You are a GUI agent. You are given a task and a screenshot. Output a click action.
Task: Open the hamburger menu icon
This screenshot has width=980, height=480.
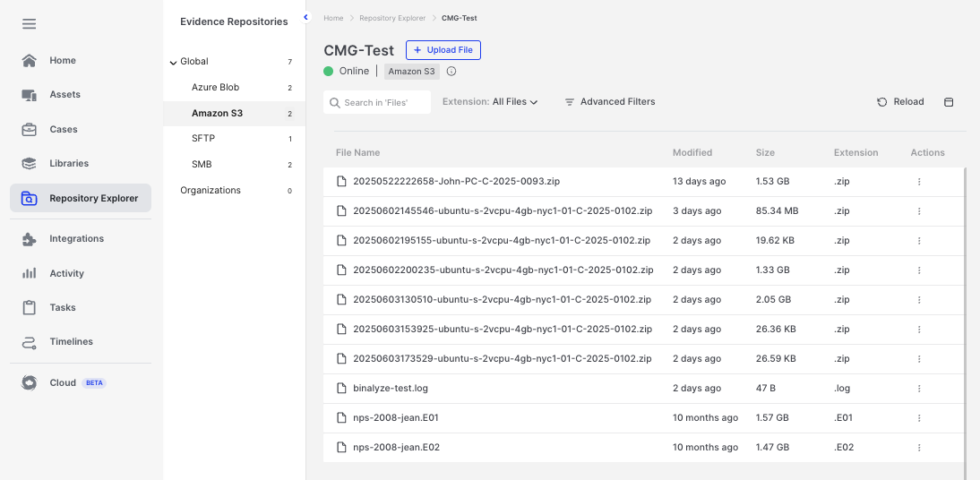[30, 24]
